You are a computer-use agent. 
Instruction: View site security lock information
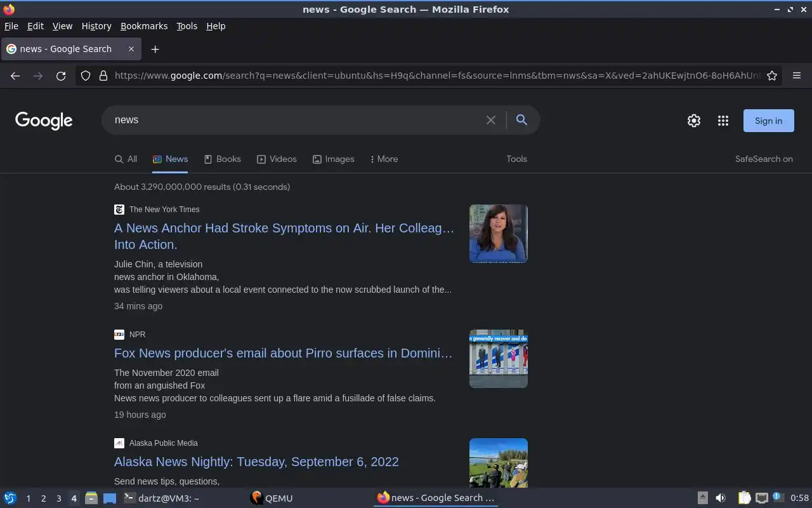point(103,76)
